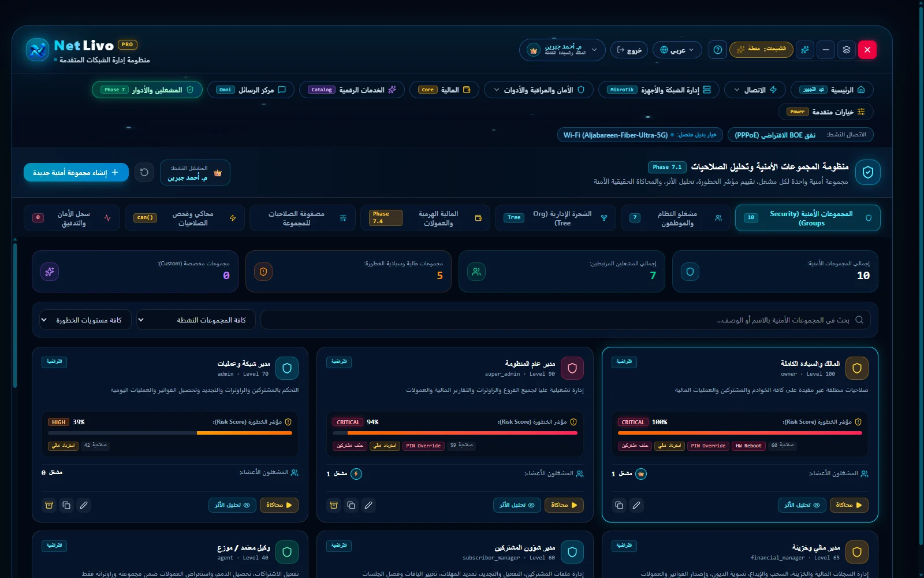The image size is (924, 578).
Task: Click محاكاة on admin Level 70 card
Action: tap(279, 505)
